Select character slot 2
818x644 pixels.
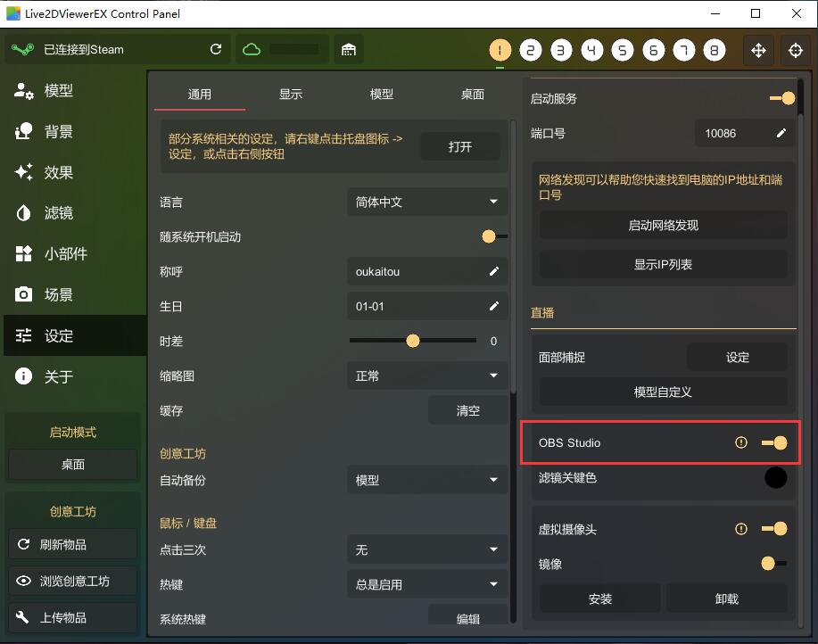[531, 50]
